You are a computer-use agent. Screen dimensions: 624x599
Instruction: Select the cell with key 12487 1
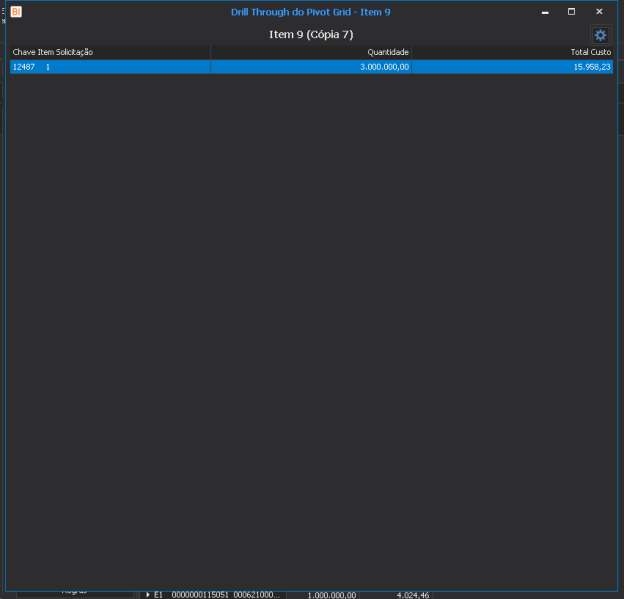click(x=110, y=67)
